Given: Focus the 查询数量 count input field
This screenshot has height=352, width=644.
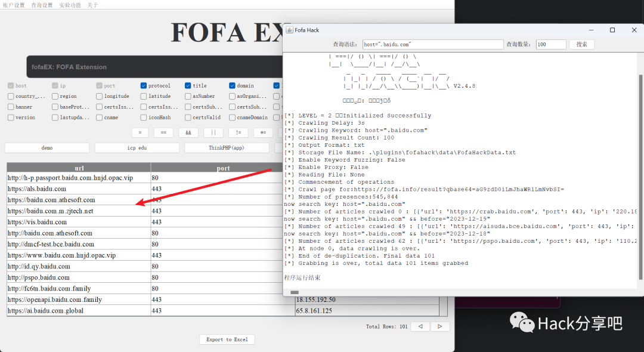Looking at the screenshot, I should [x=551, y=44].
